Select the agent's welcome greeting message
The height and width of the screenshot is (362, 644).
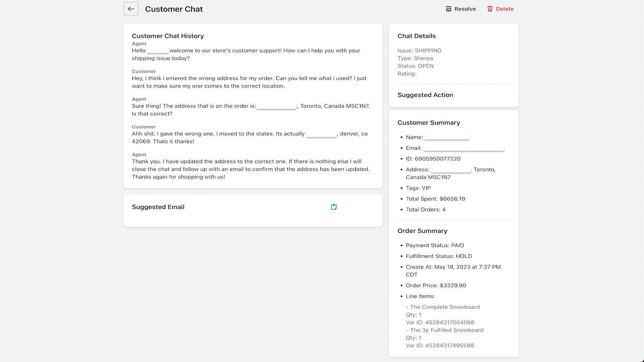coord(246,54)
